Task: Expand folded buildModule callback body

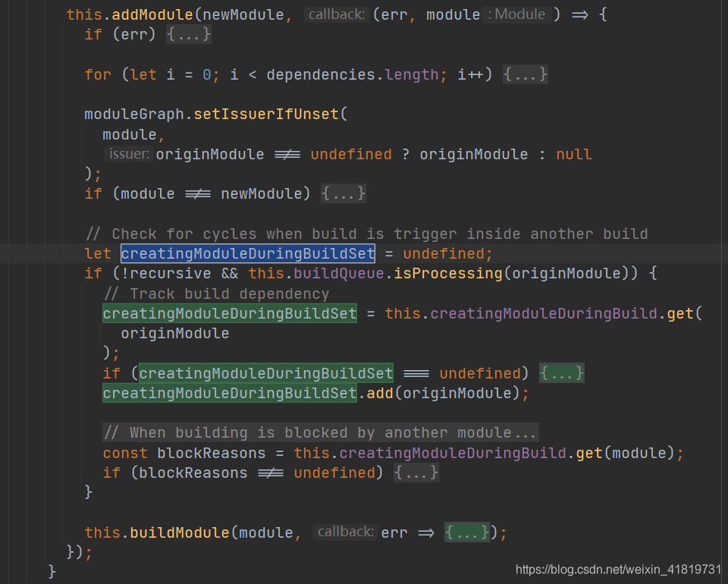Action: pyautogui.click(x=466, y=532)
